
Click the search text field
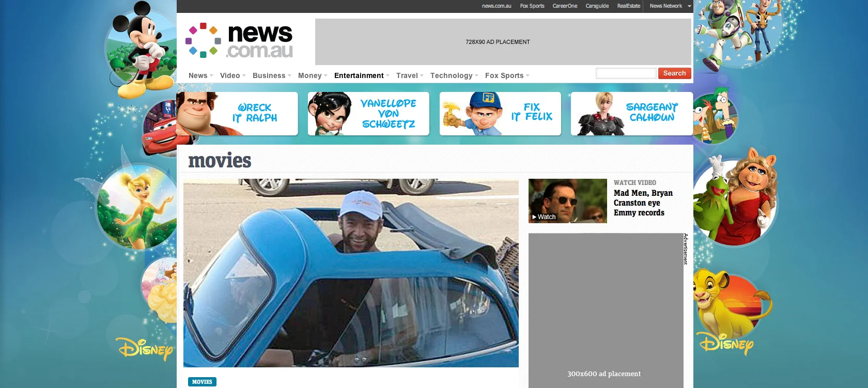point(626,73)
